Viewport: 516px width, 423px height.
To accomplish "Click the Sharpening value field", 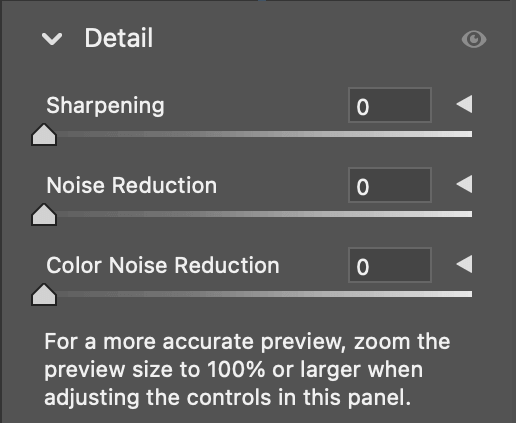I will 390,105.
